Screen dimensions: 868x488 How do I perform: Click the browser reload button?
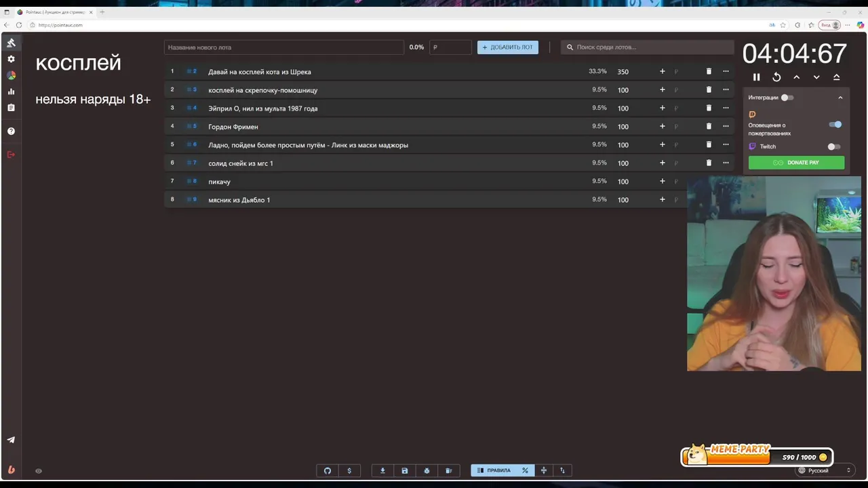(19, 25)
